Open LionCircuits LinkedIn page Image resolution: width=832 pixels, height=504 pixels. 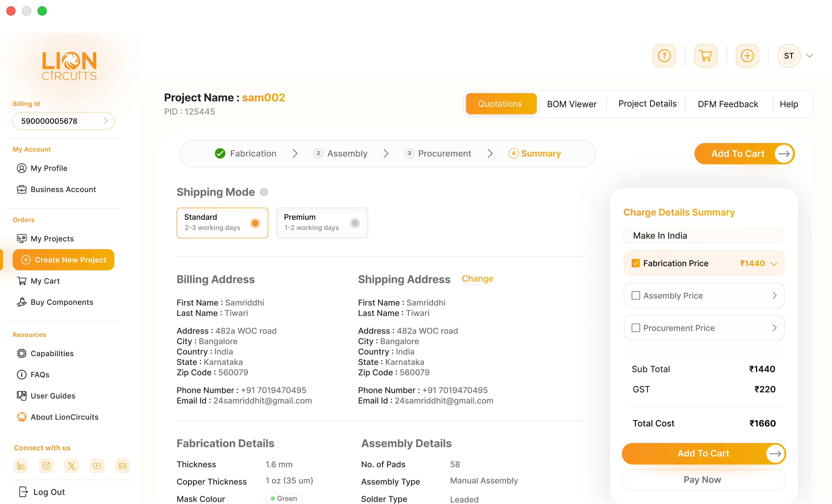click(21, 466)
